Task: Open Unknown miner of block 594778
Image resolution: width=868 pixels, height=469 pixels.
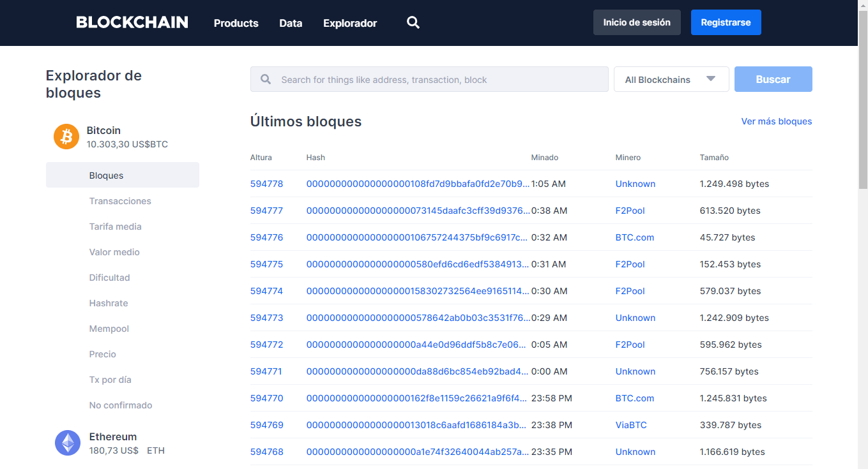Action: (x=636, y=184)
